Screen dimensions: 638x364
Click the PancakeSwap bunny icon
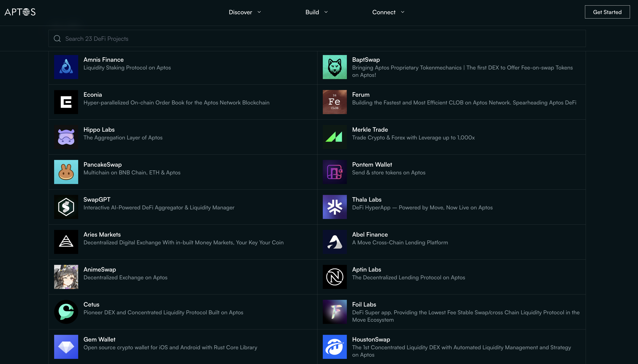pyautogui.click(x=66, y=172)
